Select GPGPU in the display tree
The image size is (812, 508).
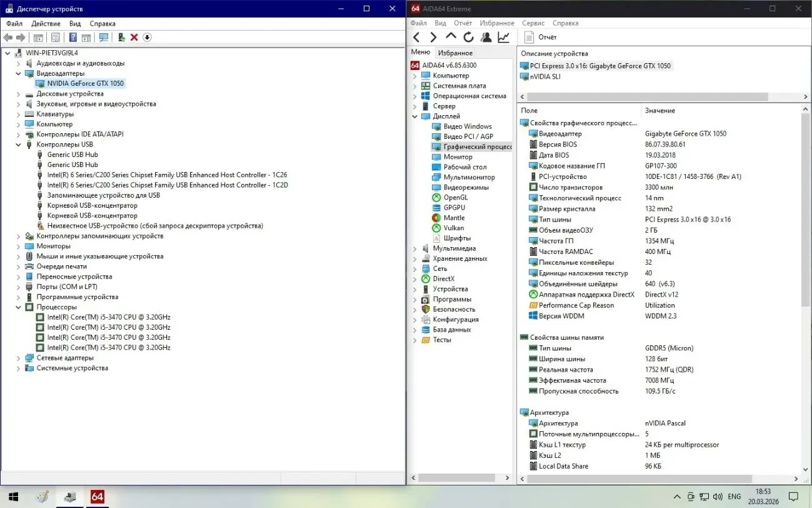454,208
